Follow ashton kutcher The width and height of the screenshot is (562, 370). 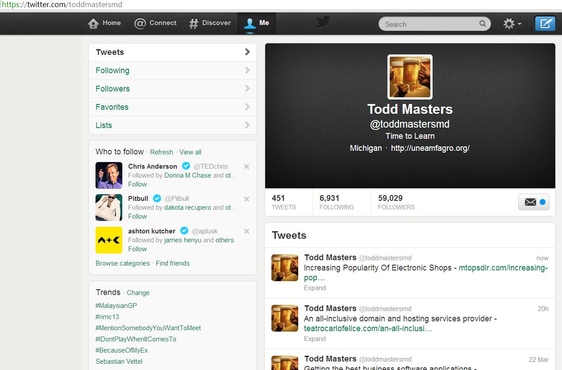click(x=137, y=249)
